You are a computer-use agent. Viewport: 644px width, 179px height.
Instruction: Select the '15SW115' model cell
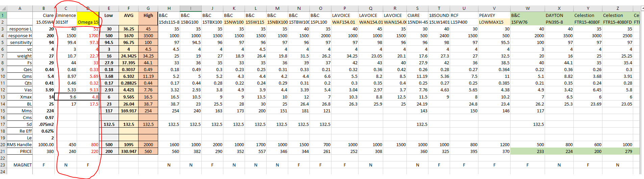coord(255,22)
